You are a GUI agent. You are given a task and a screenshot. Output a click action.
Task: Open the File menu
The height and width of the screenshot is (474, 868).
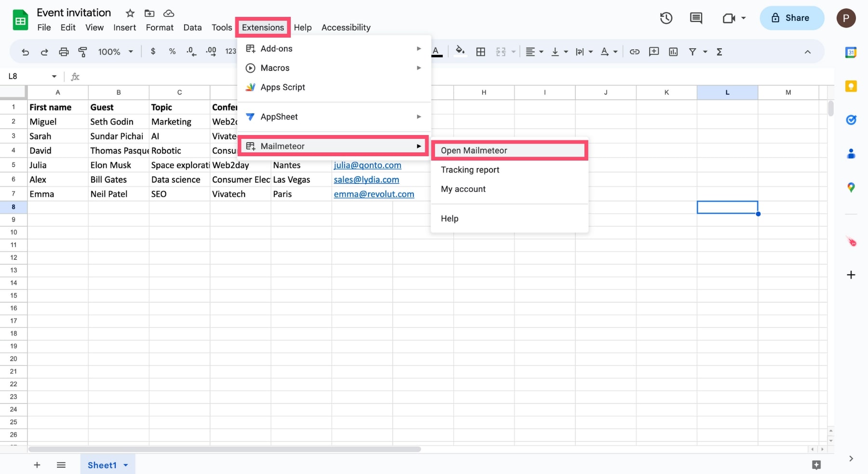point(44,27)
